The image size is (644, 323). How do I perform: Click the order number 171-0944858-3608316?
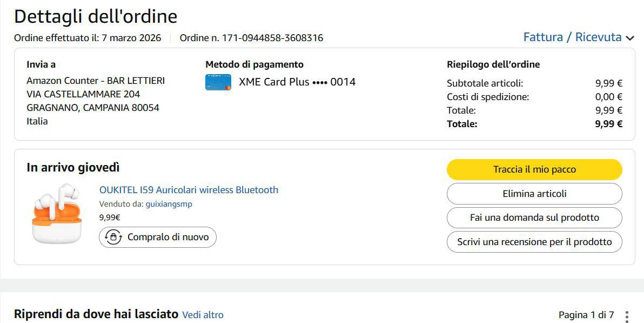tap(272, 38)
